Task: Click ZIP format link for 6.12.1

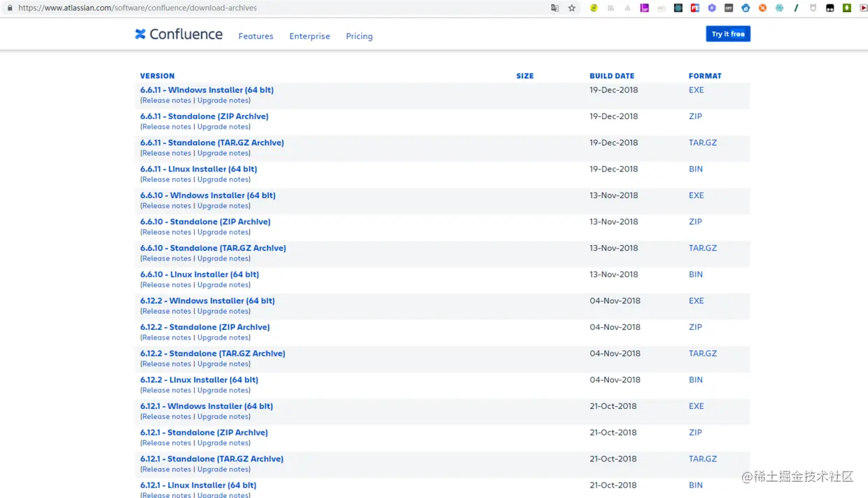Action: [x=695, y=433]
